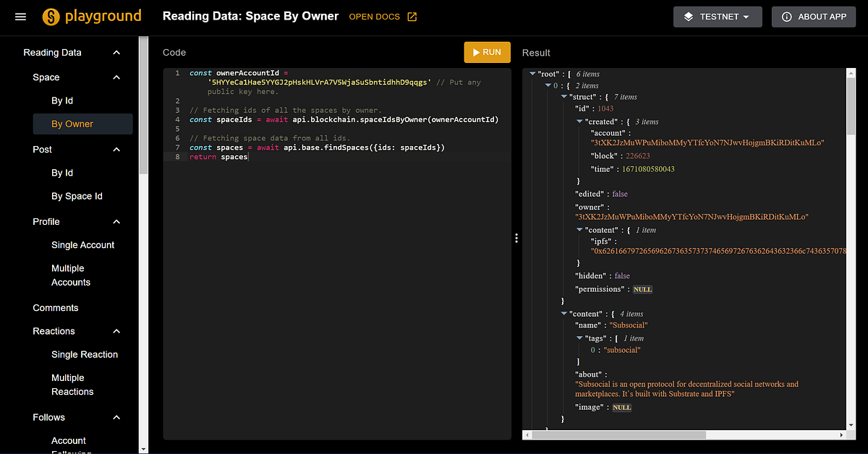The height and width of the screenshot is (454, 868).
Task: Collapse the Post sidebar group
Action: coord(116,150)
